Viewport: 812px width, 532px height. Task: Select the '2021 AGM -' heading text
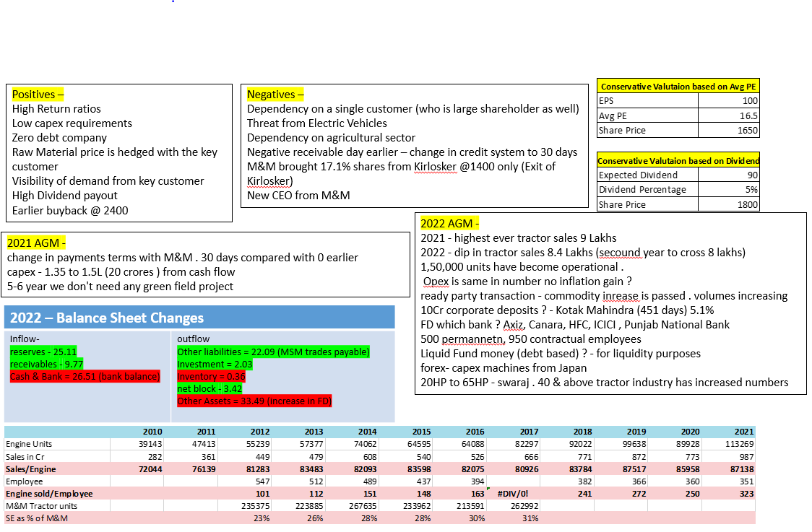pos(36,243)
